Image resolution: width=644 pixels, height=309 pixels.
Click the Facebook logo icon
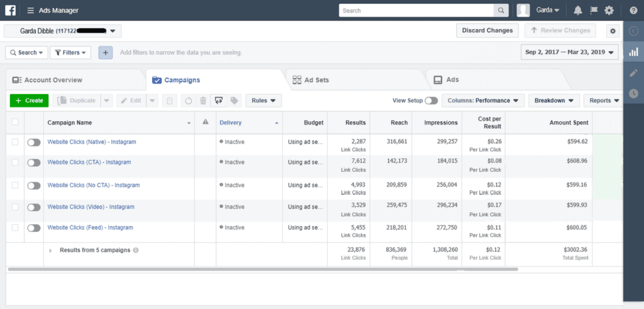pyautogui.click(x=10, y=10)
